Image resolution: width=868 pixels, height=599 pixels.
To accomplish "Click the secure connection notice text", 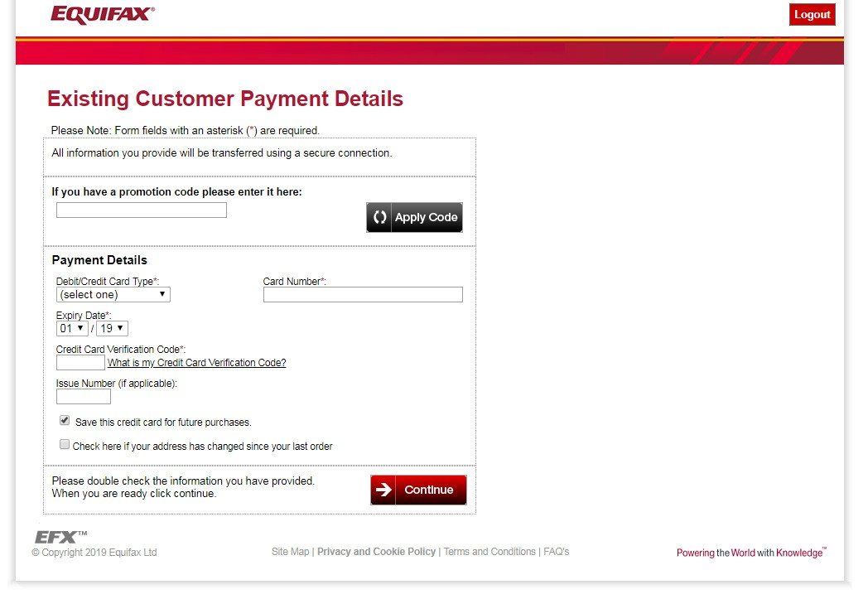I will click(x=222, y=152).
